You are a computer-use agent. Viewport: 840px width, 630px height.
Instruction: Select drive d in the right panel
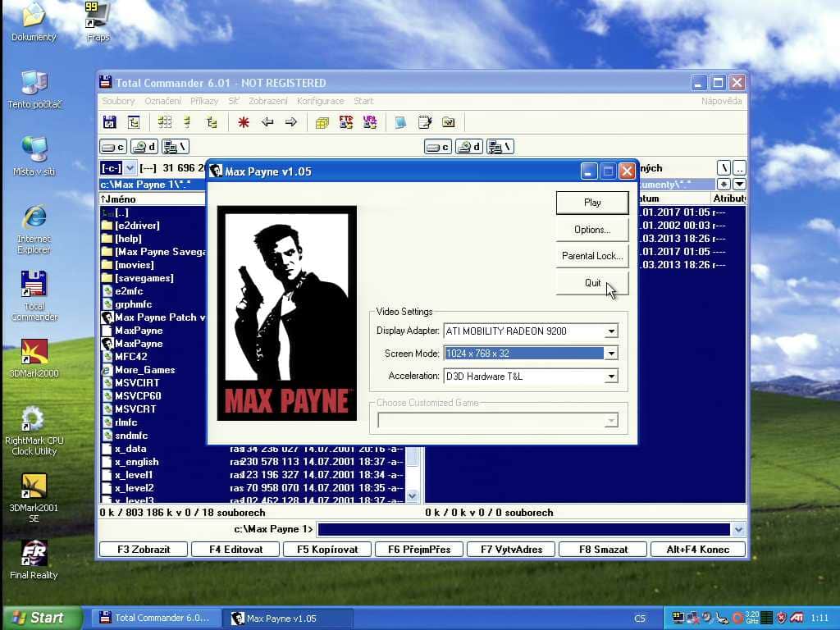[x=468, y=146]
